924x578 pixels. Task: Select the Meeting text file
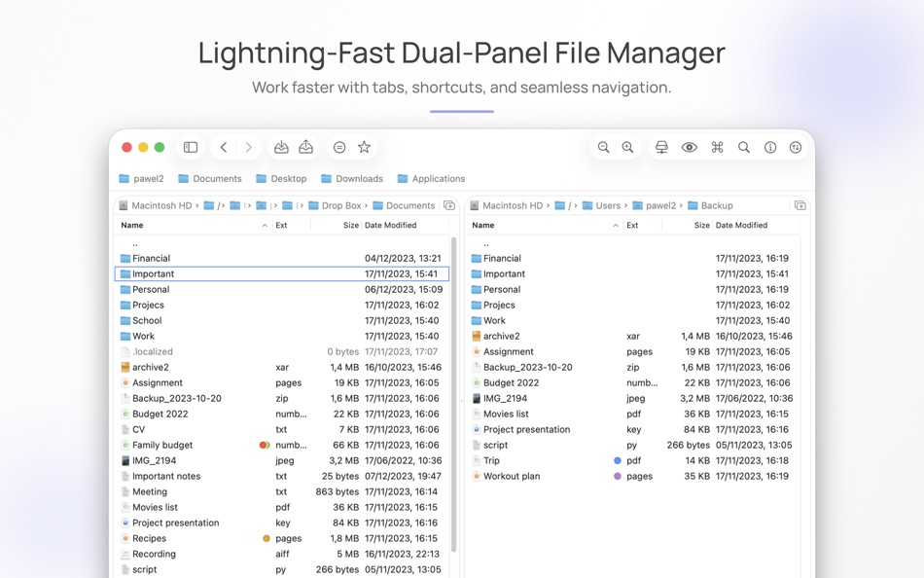[282, 492]
